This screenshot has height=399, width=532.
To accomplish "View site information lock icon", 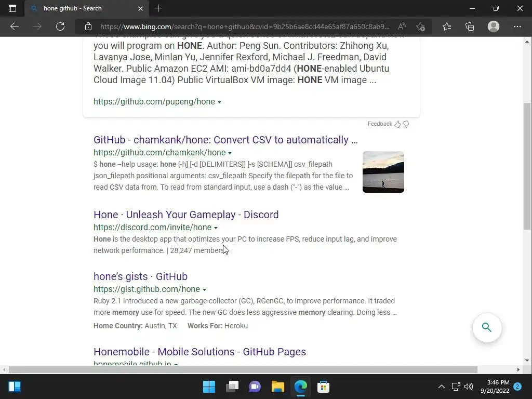I will pos(88,26).
